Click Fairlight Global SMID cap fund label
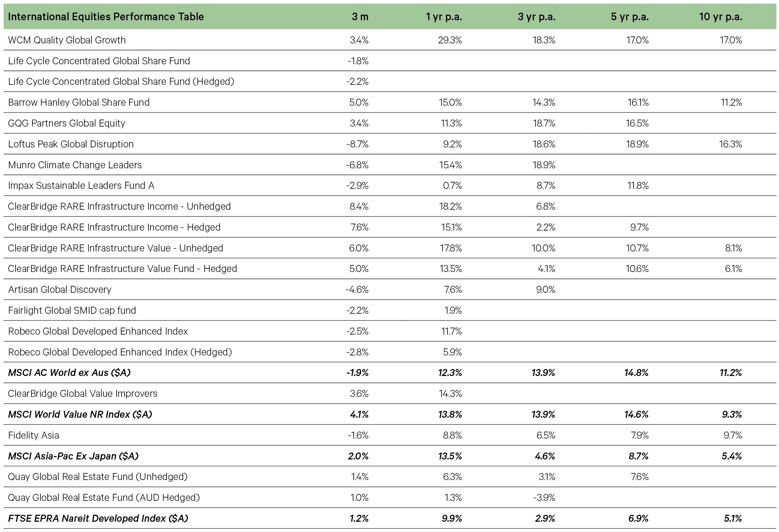Viewport: 779px width, 532px height. [72, 310]
